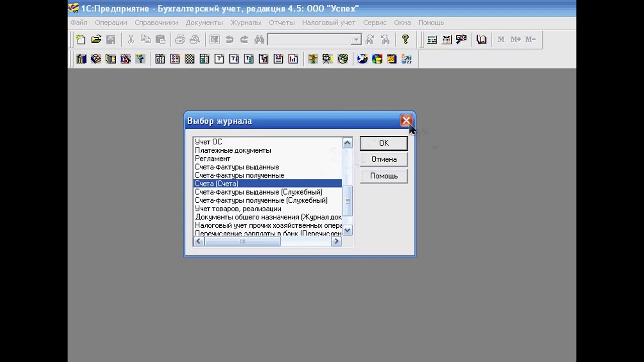
Task: Click the Copy icon in toolbar
Action: (x=146, y=39)
